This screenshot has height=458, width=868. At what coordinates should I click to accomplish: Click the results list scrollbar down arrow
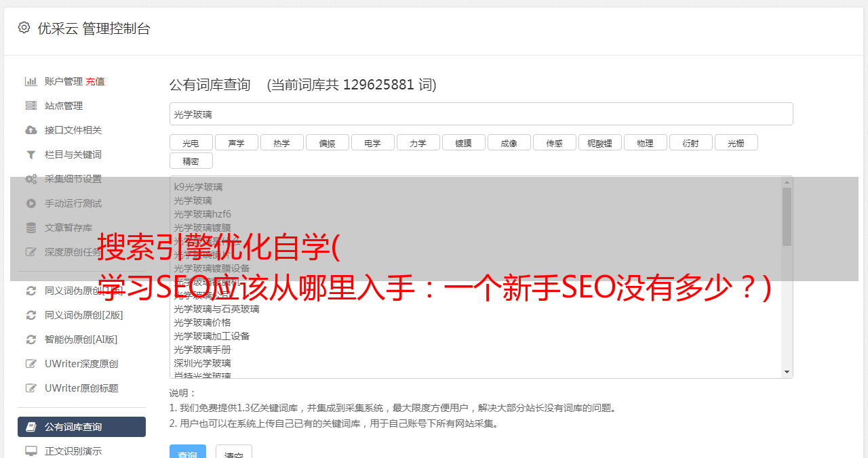(787, 372)
